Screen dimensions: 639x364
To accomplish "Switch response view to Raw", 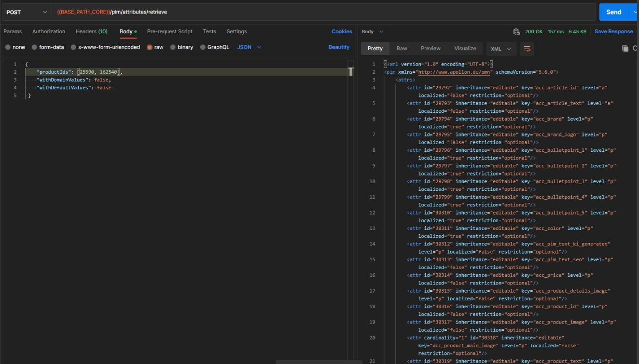I will tap(402, 49).
